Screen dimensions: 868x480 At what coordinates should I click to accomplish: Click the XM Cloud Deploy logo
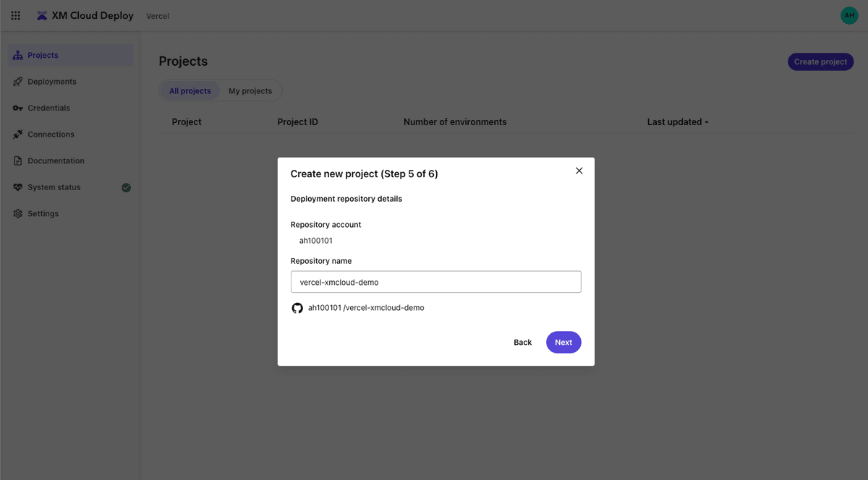(x=42, y=16)
